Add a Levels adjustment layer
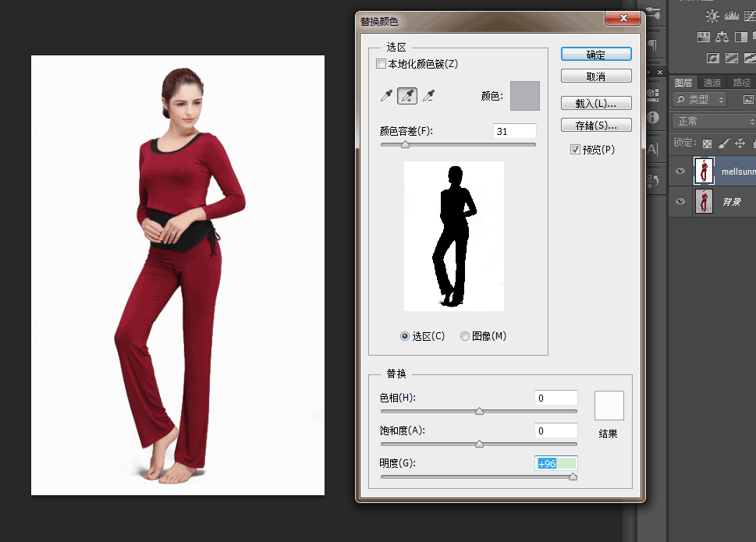This screenshot has height=542, width=756. [731, 16]
